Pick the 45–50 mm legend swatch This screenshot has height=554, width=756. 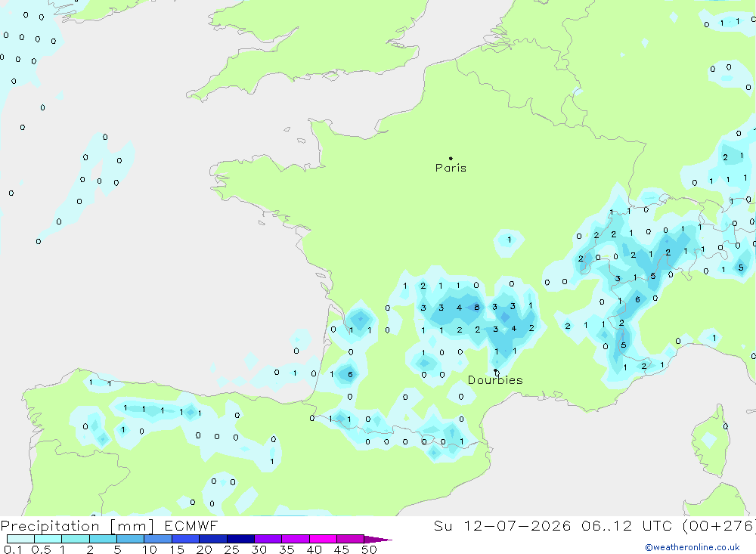pos(351,539)
